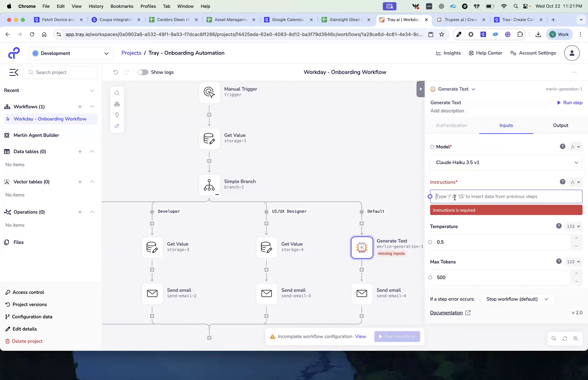Increase Temperature with the up stepper arrow
Screen dimensions: 588x380
(576, 238)
